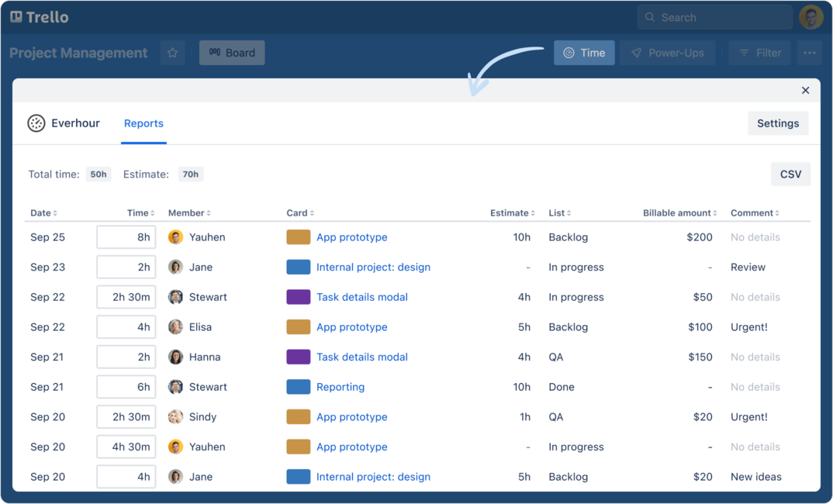The image size is (833, 504).
Task: Click the $200 billable amount
Action: pyautogui.click(x=699, y=236)
